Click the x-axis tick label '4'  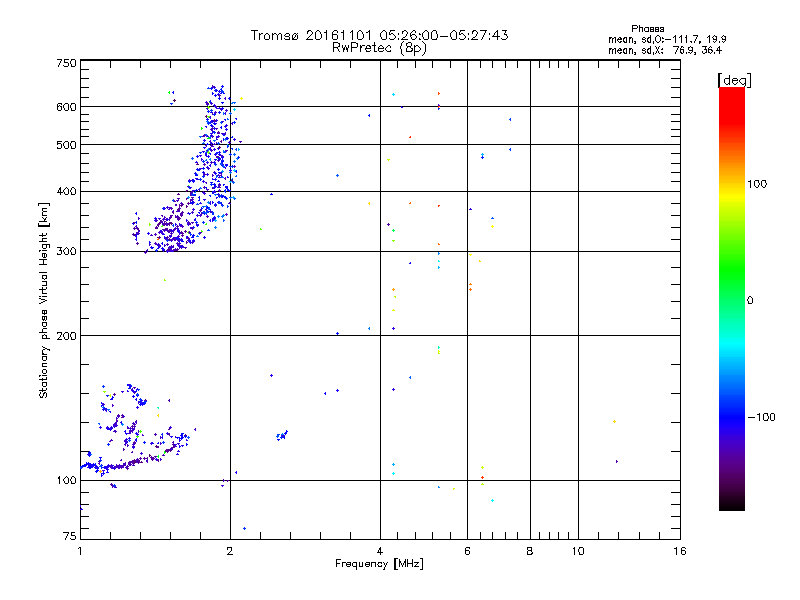[x=380, y=551]
